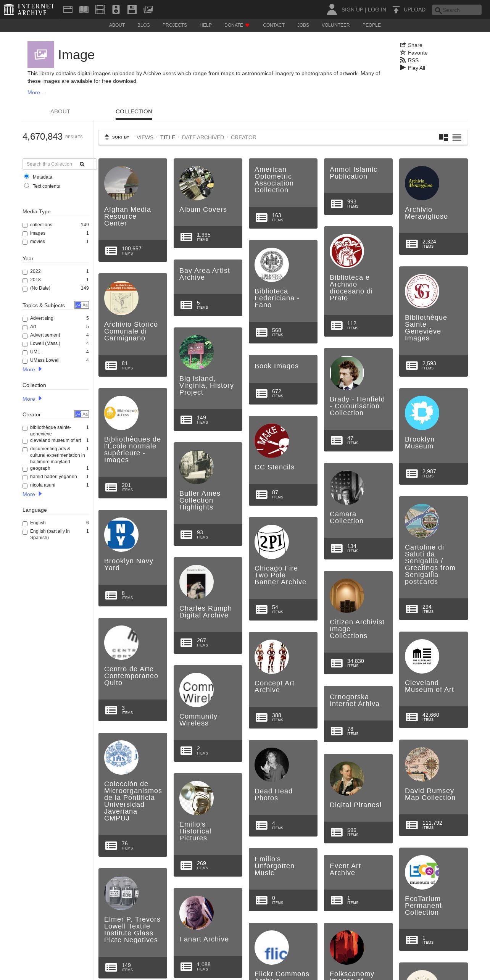This screenshot has width=490, height=980.
Task: Open the David Rumsey Map Collection thumbnail
Action: click(x=422, y=764)
